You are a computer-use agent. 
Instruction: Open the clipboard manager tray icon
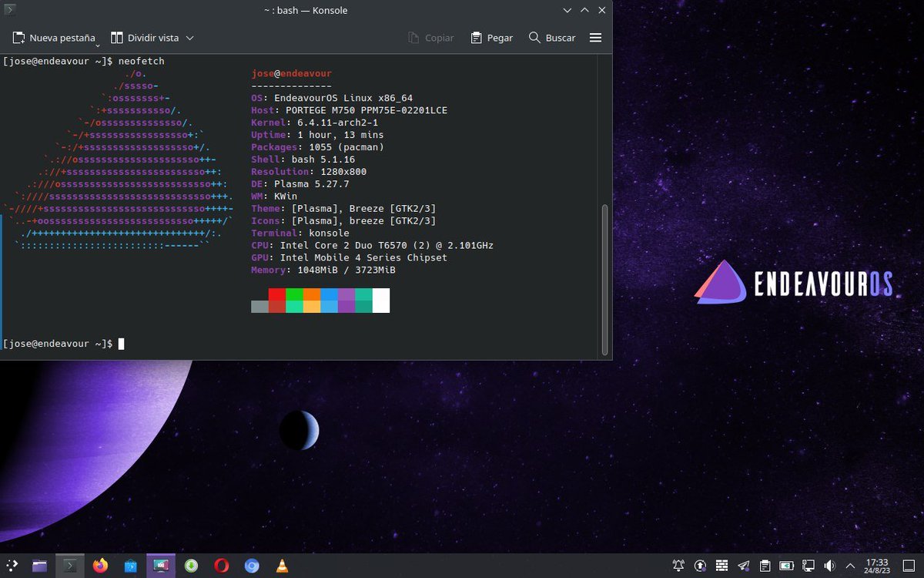pyautogui.click(x=765, y=565)
